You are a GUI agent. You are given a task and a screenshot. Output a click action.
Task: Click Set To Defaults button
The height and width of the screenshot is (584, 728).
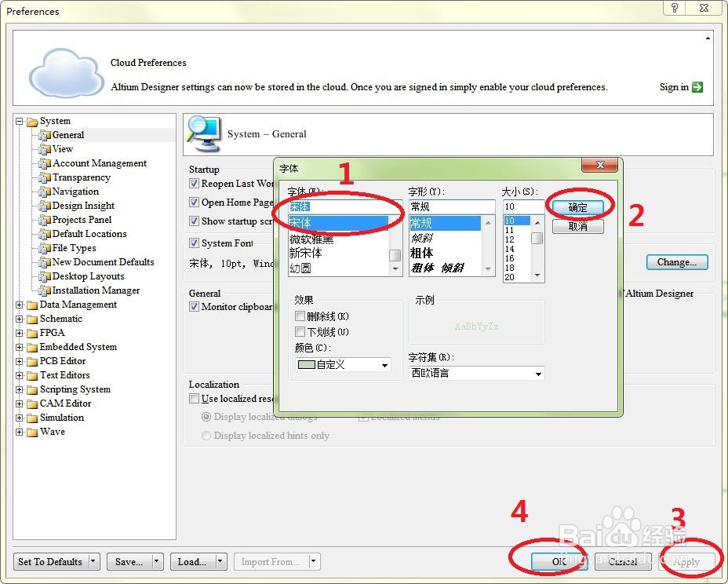click(x=50, y=562)
